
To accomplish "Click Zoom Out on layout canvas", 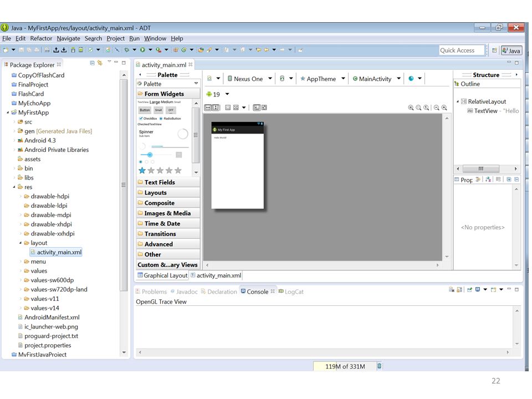I will 437,108.
